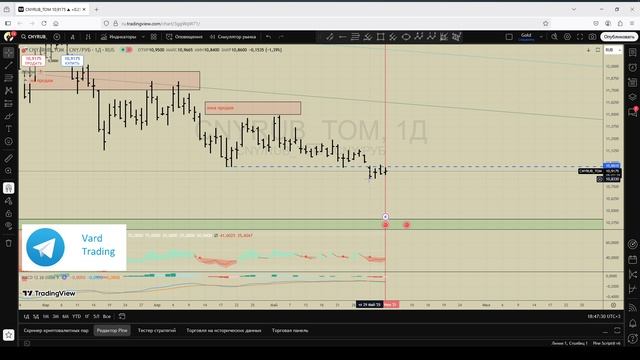The image size is (640, 360).
Task: Select the zoom-in tool in left sidebar
Action: coord(9,171)
